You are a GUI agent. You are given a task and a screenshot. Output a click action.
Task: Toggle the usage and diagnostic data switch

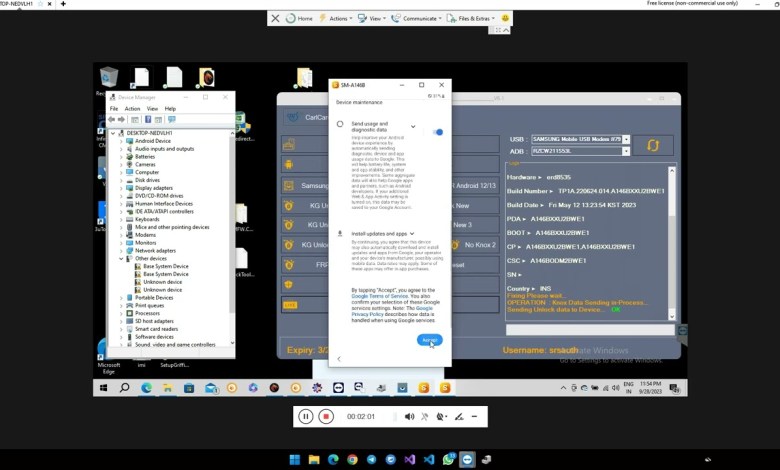point(438,132)
